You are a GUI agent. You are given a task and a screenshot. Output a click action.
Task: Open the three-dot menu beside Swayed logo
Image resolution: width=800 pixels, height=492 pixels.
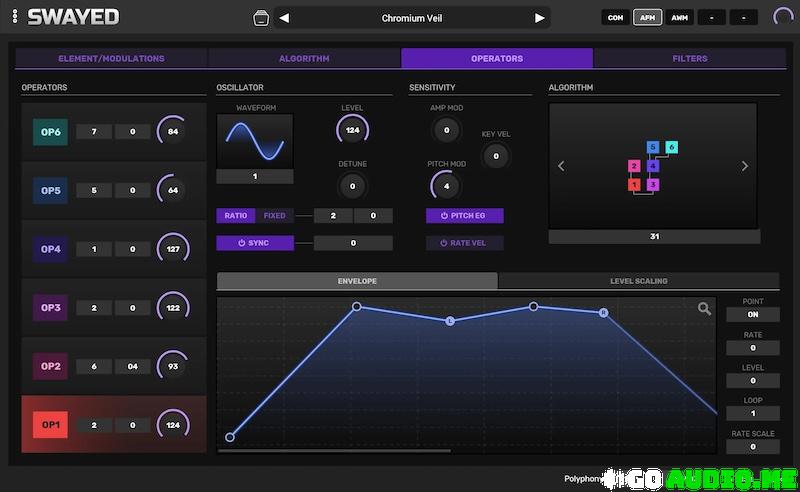(14, 17)
